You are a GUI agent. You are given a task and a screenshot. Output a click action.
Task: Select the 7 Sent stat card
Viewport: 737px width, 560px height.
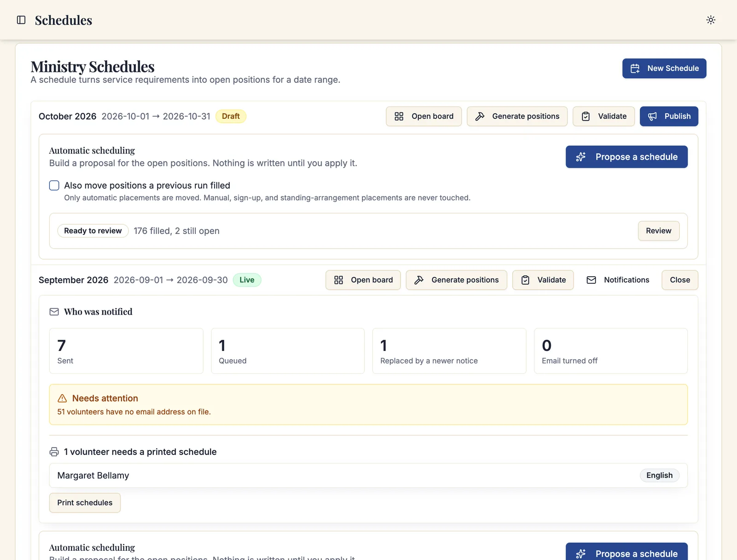coord(126,351)
